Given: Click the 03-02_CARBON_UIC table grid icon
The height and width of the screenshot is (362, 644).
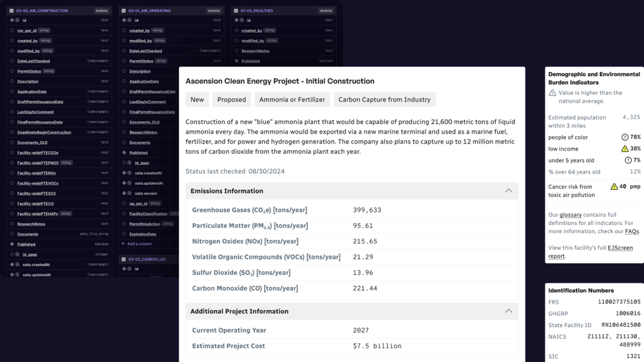Looking at the screenshot, I should (124, 259).
